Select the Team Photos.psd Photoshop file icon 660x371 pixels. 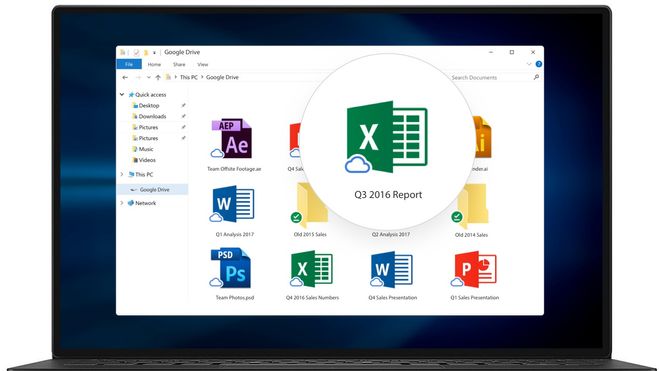coord(231,268)
